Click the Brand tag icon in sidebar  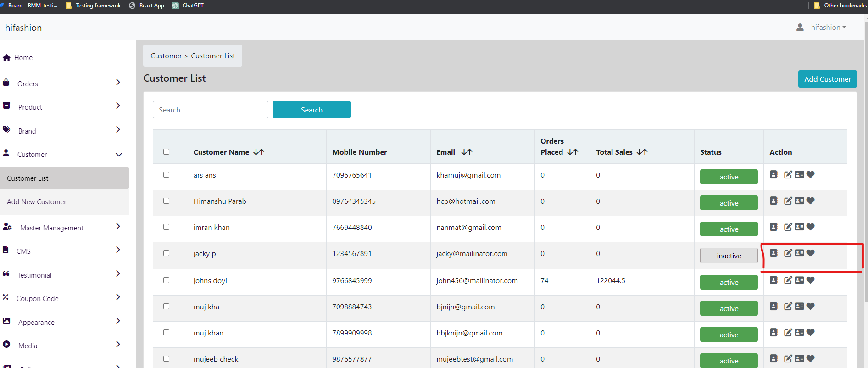point(6,130)
